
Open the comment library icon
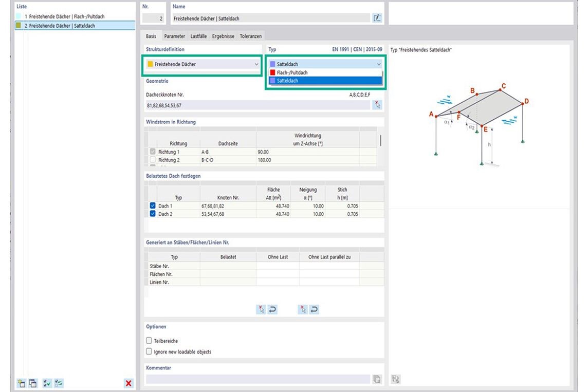click(x=377, y=379)
